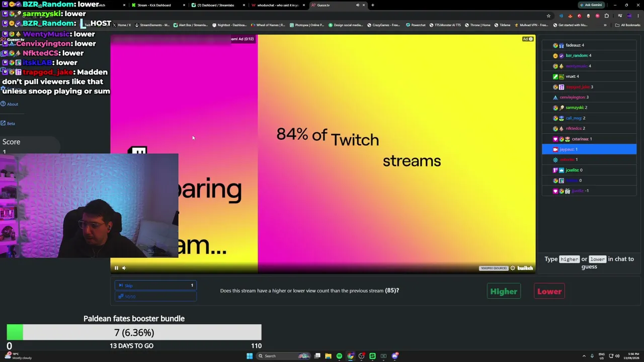Open Home / X bookmark

[x=121, y=25]
